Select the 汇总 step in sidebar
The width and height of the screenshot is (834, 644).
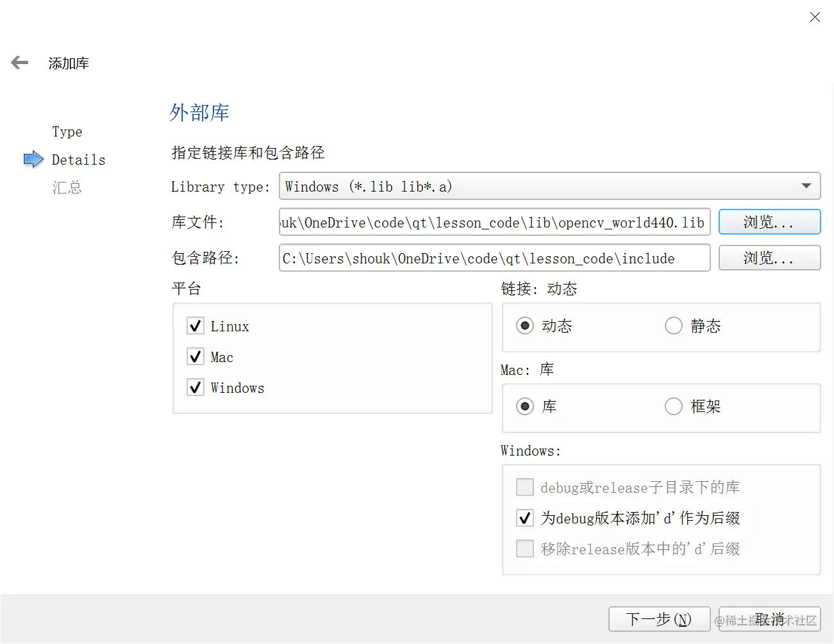pyautogui.click(x=67, y=188)
